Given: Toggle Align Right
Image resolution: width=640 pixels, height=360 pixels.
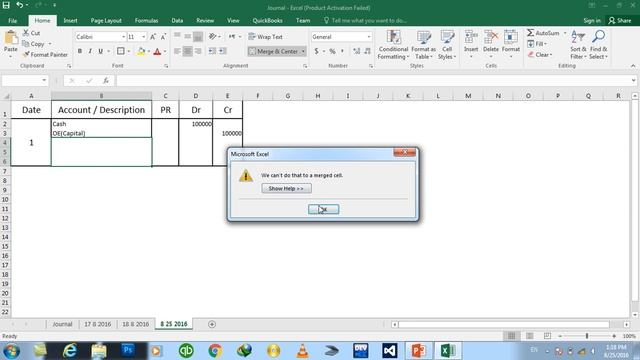Looking at the screenshot, I should (x=198, y=51).
